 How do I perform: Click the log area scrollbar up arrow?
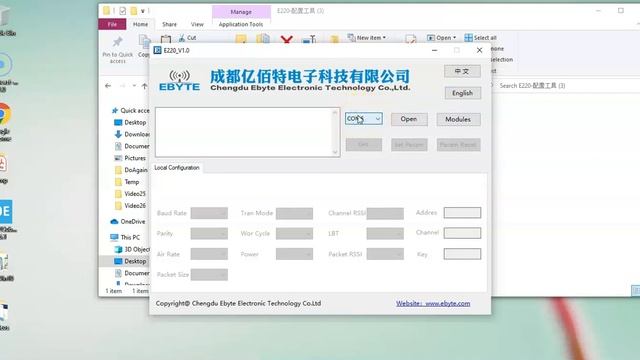click(x=335, y=112)
